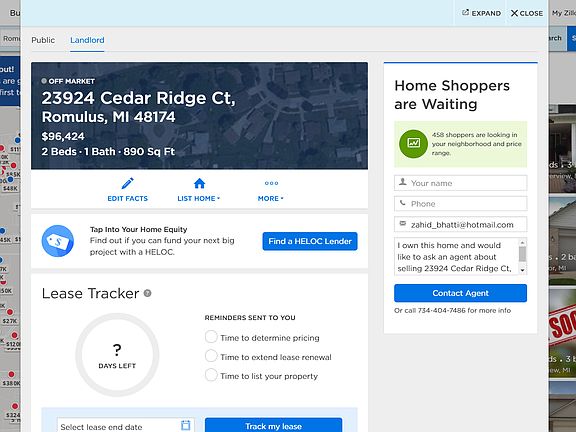576x432 pixels.
Task: Click the Contact Agent button
Action: point(460,293)
